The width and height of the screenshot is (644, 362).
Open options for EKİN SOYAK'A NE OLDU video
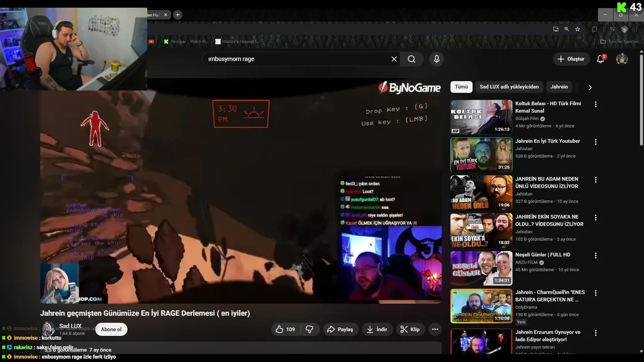point(596,218)
